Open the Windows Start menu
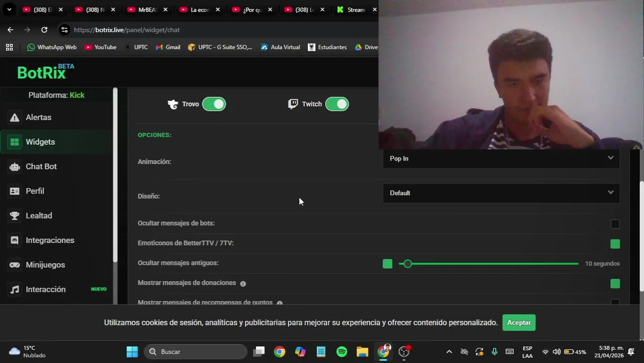The height and width of the screenshot is (363, 644). pyautogui.click(x=132, y=351)
